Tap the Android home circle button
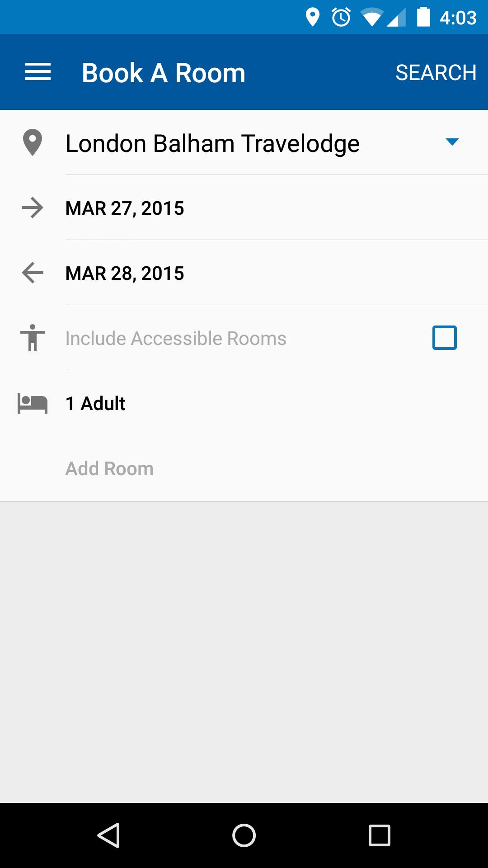Image resolution: width=488 pixels, height=868 pixels. (244, 835)
